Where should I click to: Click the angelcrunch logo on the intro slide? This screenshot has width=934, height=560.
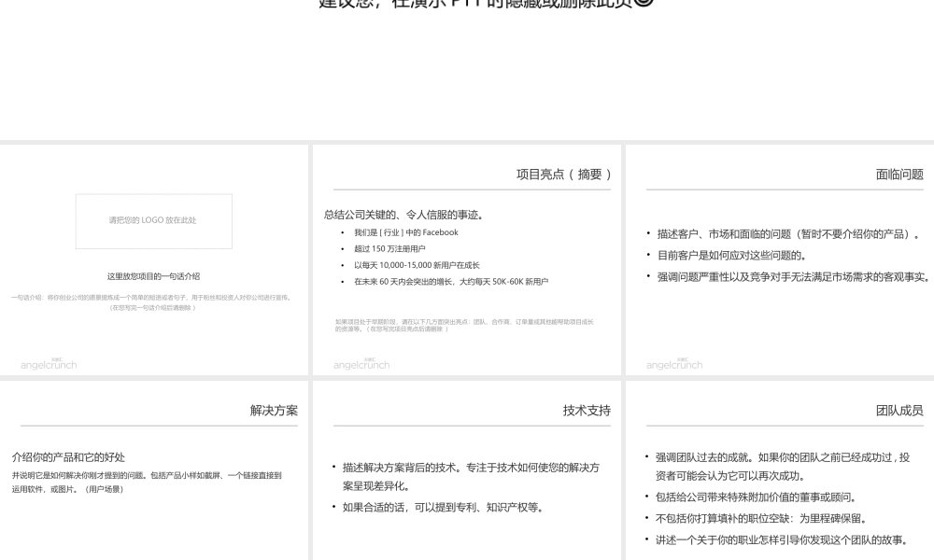click(x=48, y=365)
